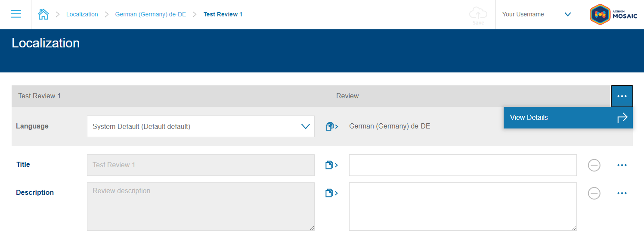Clear the Title translation with minus icon

coord(594,165)
